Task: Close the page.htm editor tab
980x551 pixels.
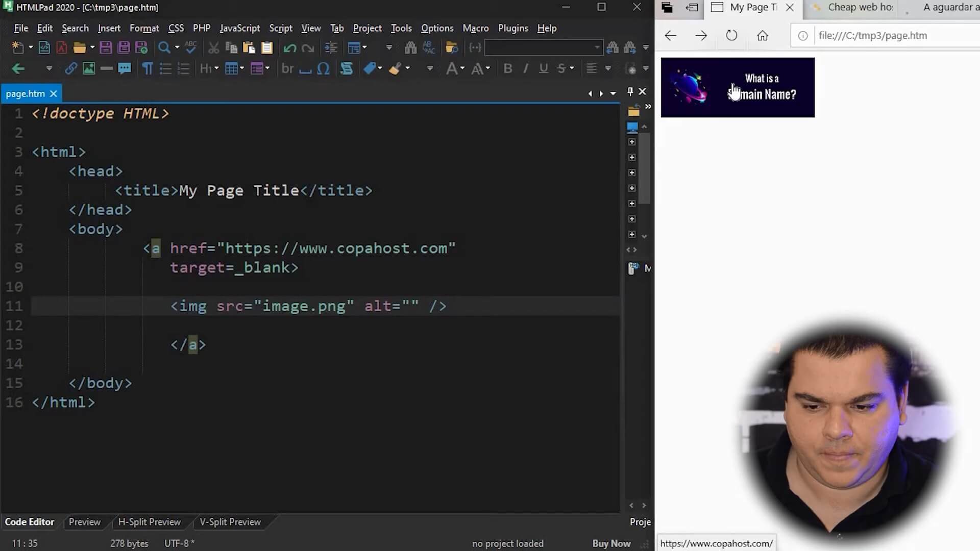Action: coord(53,94)
